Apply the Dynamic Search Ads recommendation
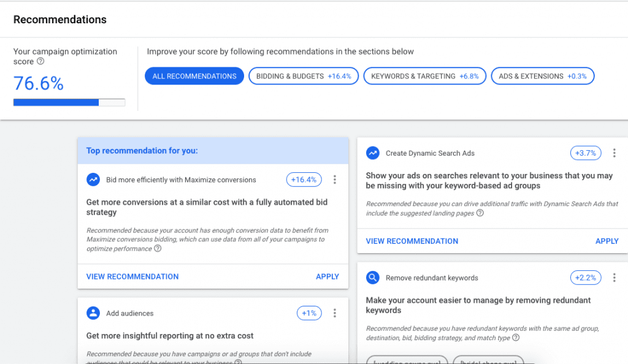The width and height of the screenshot is (628, 364). [x=607, y=241]
